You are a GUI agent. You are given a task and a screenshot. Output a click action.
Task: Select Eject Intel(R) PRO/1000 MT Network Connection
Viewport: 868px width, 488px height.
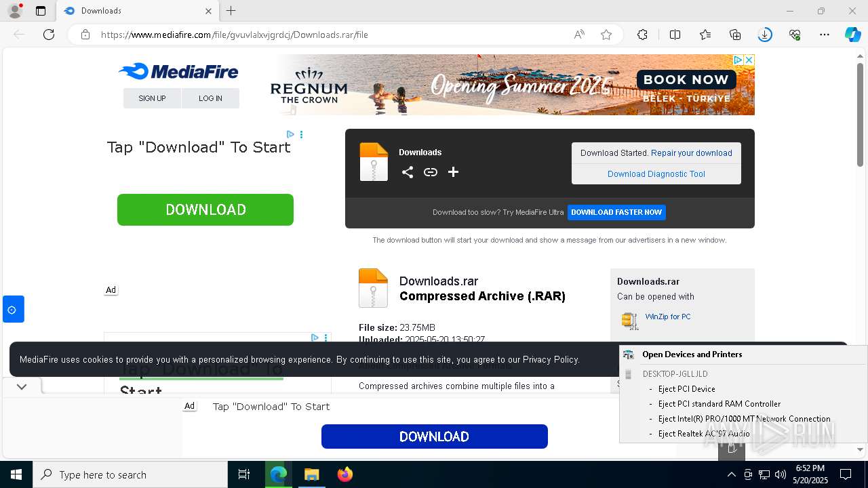pyautogui.click(x=745, y=419)
